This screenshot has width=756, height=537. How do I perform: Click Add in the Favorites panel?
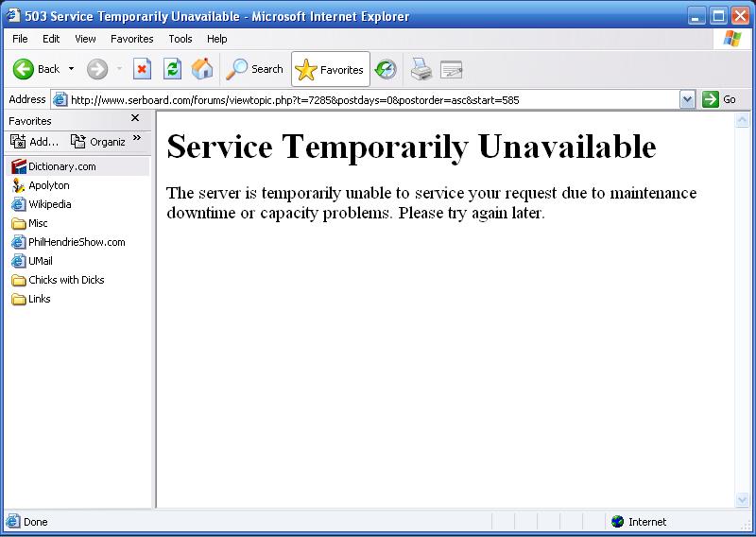[34, 142]
